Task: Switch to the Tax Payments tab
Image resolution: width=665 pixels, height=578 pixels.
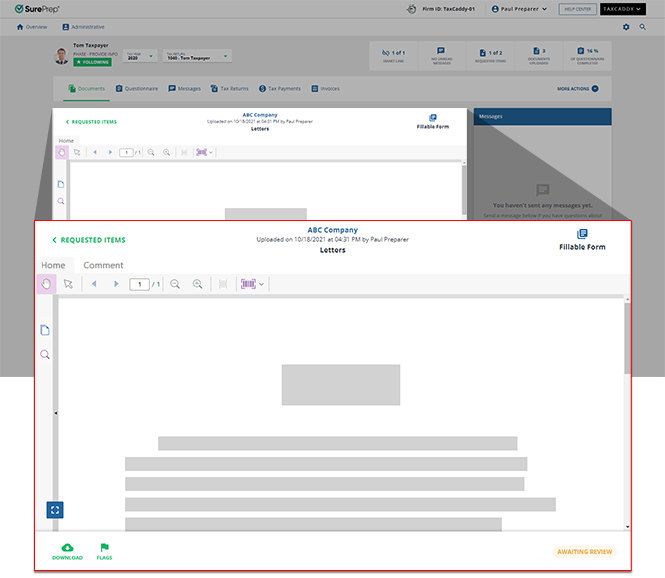Action: click(x=279, y=89)
